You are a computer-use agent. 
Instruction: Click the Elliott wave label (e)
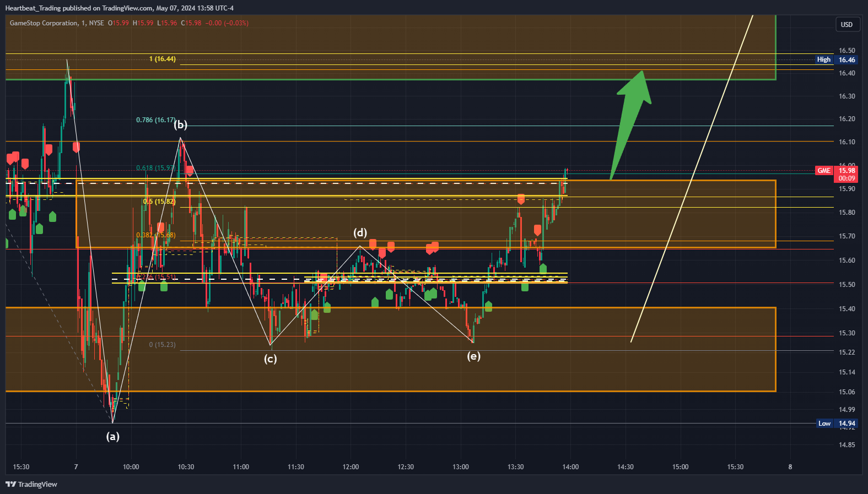click(474, 356)
